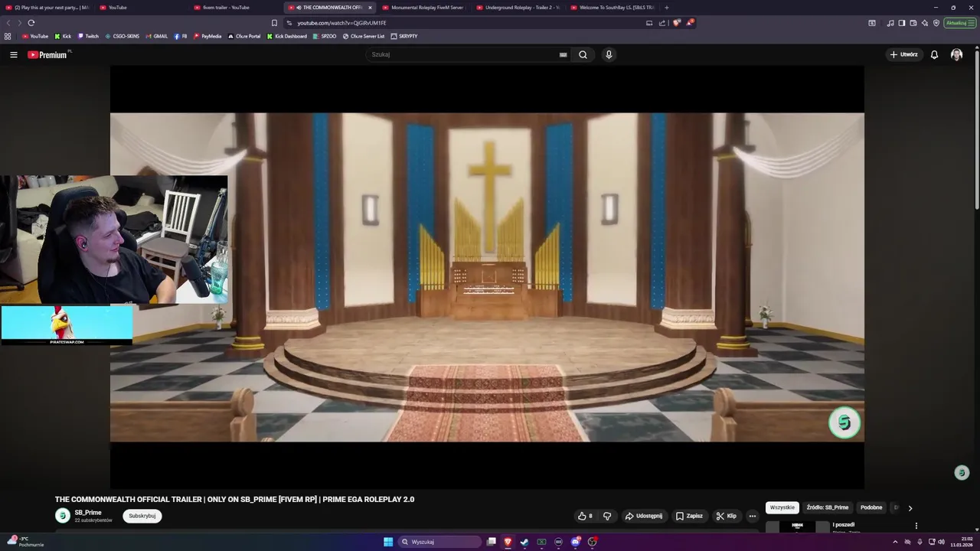
Task: Open YouTube notifications bell
Action: (934, 54)
